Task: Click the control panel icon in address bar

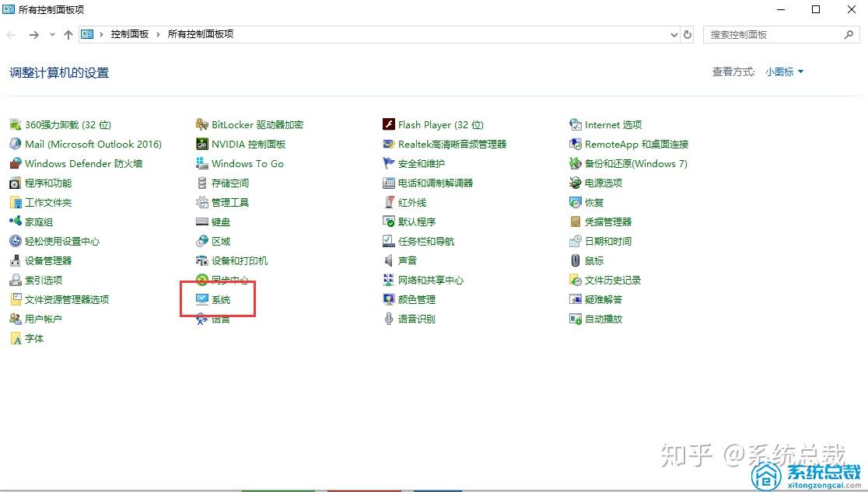Action: click(x=87, y=34)
